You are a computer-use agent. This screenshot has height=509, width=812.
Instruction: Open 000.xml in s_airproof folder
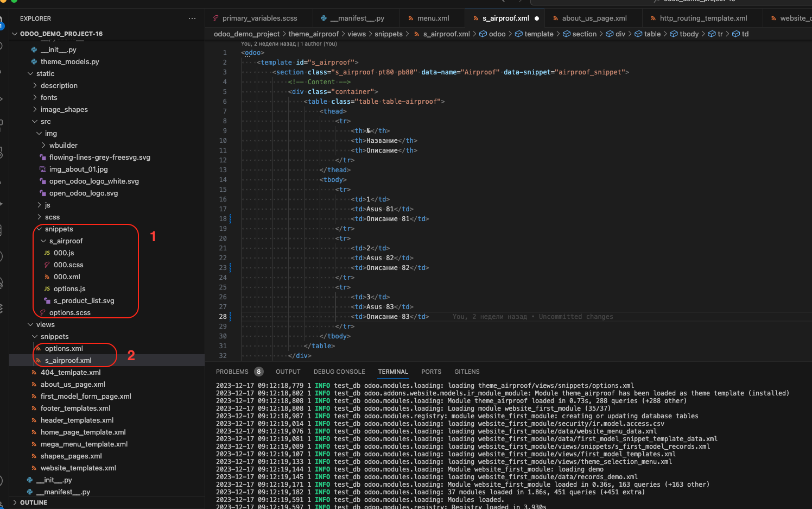tap(67, 277)
